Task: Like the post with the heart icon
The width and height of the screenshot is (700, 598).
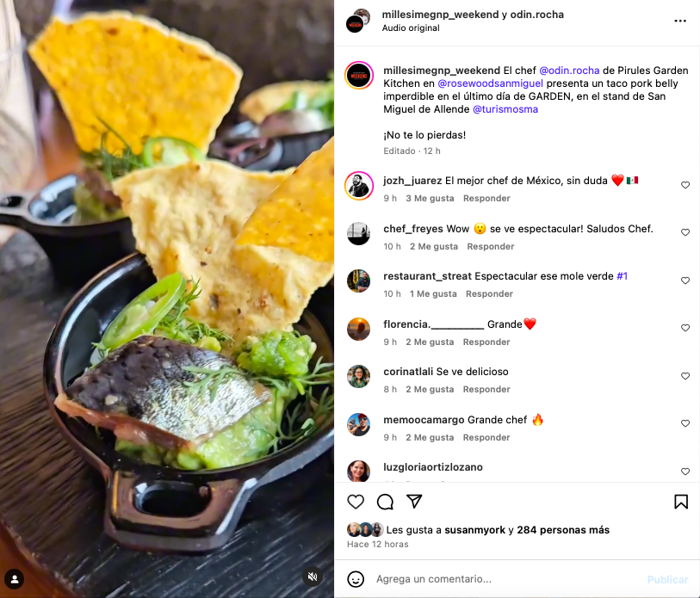Action: click(x=356, y=502)
